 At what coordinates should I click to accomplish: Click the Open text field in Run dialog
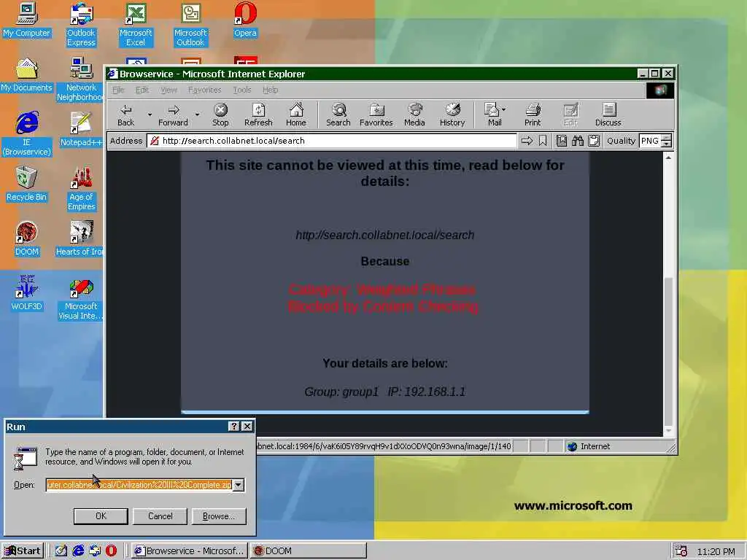point(139,485)
